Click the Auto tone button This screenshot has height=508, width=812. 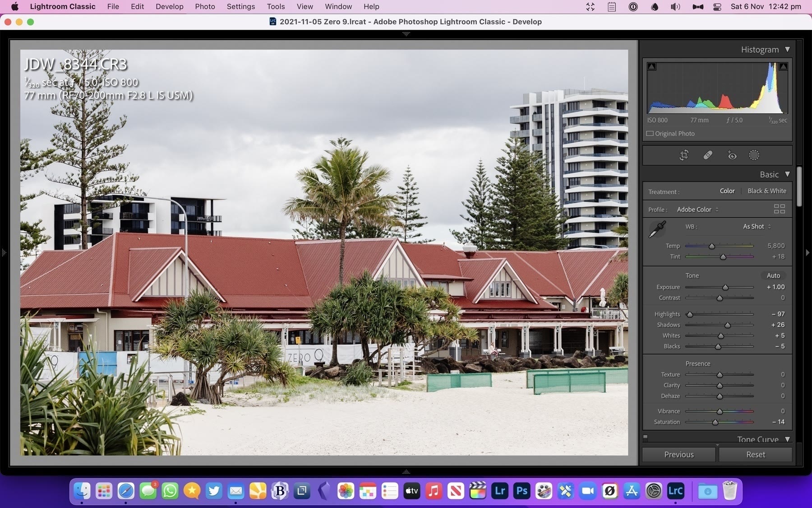tap(773, 275)
